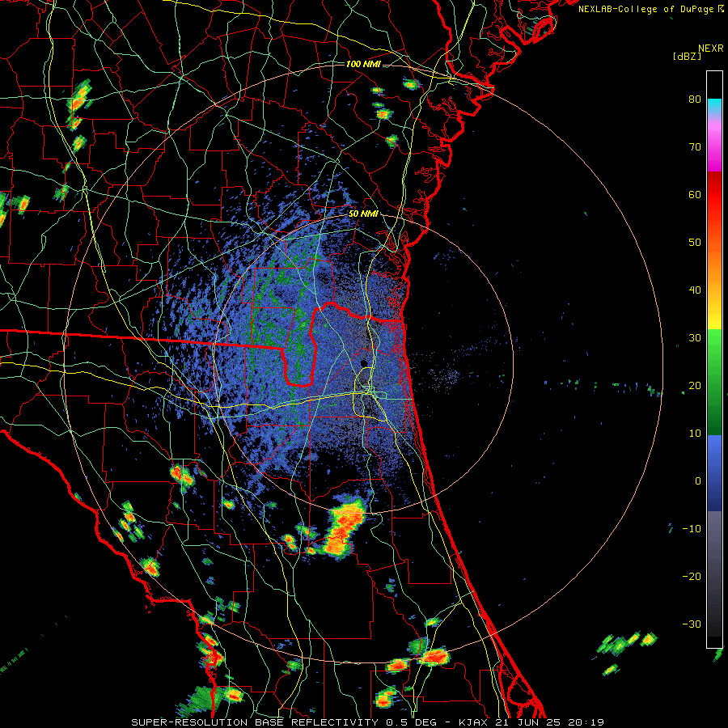This screenshot has height=728, width=728.
Task: Click the 20 value on the dBZ scale
Action: pyautogui.click(x=695, y=385)
